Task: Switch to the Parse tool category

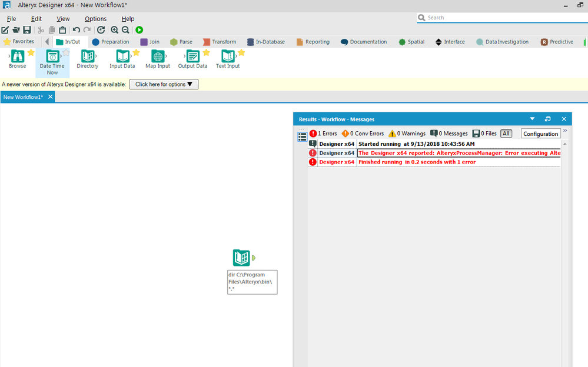Action: (181, 42)
